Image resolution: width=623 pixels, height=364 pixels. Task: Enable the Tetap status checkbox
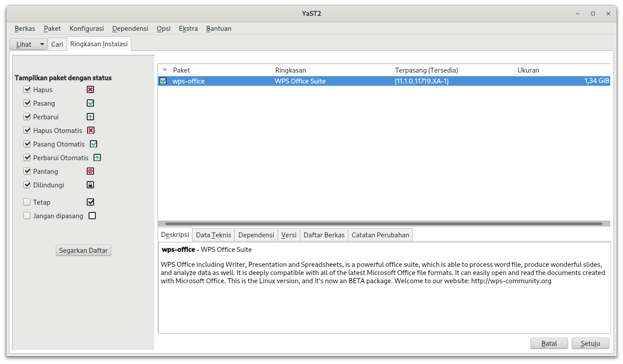[x=27, y=202]
